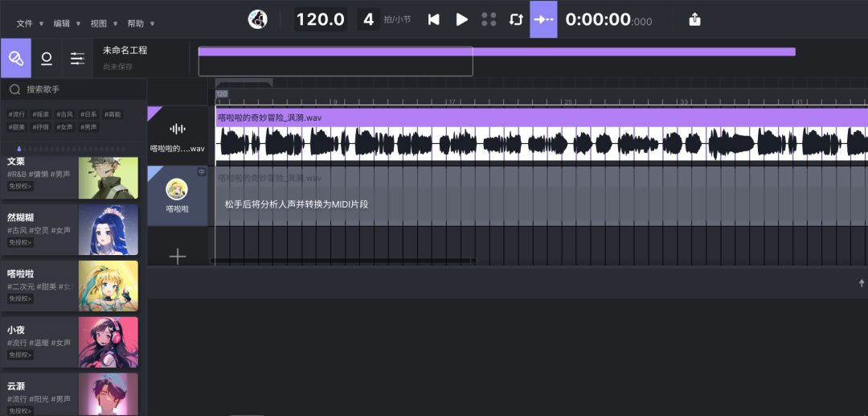Screen dimensions: 868x416
Task: Click the project name 未命名工程
Action: [125, 50]
